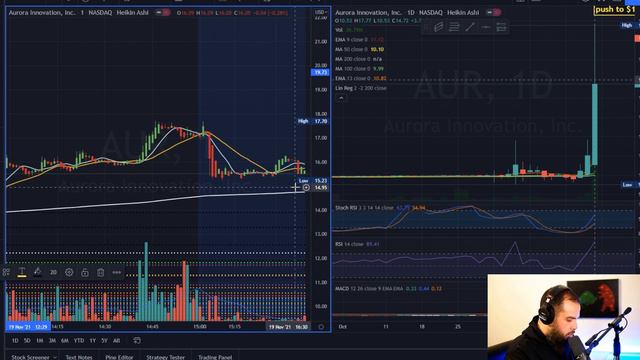This screenshot has height=360, width=640.
Task: Open the three-dots more menu in floating toolbar
Action: click(117, 272)
